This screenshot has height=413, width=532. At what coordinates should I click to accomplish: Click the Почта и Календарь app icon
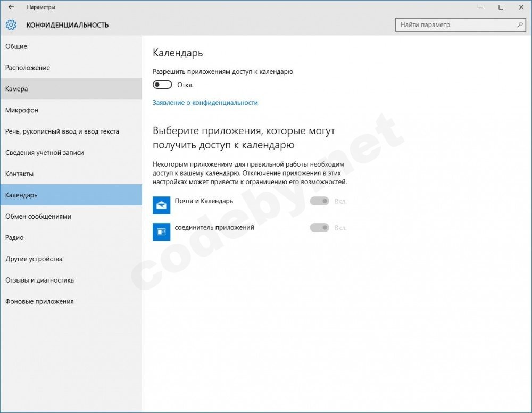(x=161, y=205)
